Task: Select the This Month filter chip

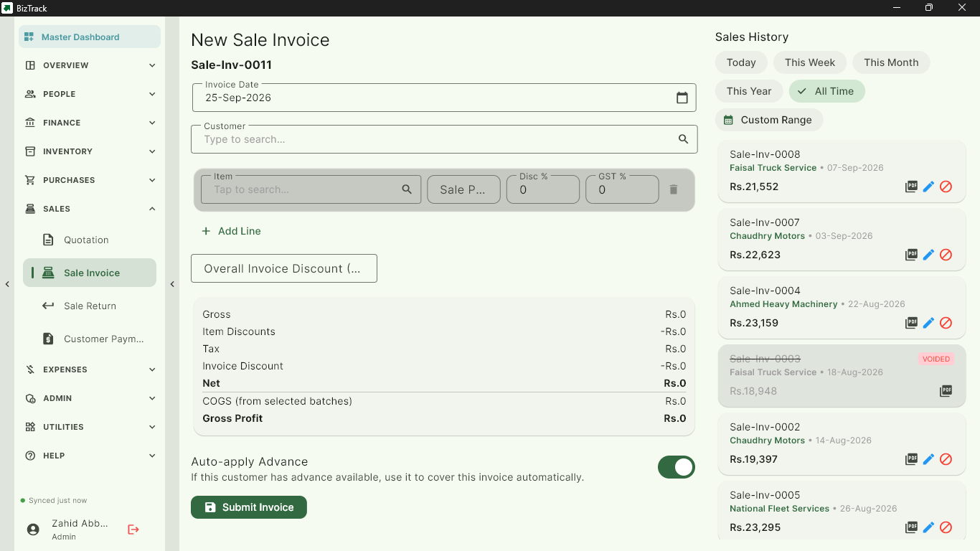Action: [x=891, y=62]
